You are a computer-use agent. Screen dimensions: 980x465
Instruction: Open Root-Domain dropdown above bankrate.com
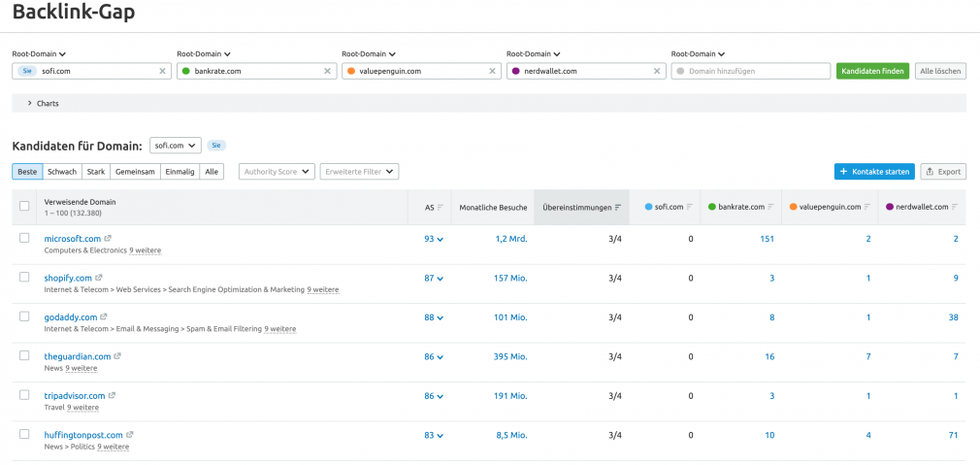[x=204, y=54]
